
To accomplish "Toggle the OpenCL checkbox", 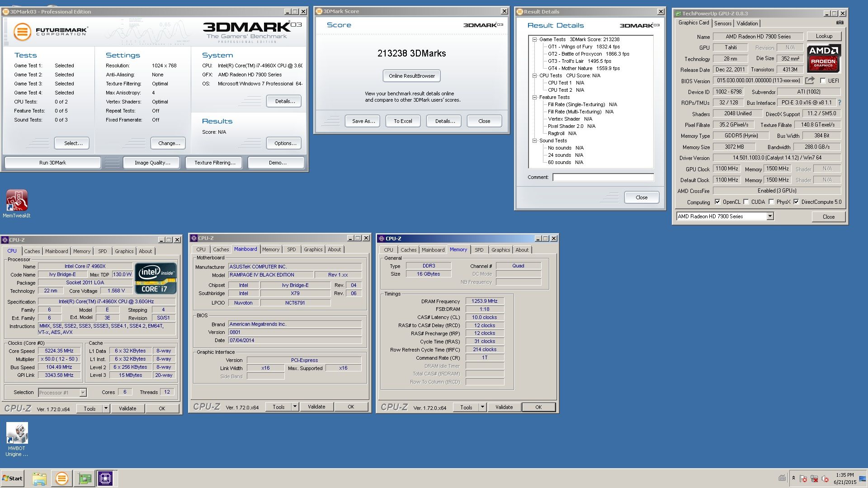I will (717, 202).
